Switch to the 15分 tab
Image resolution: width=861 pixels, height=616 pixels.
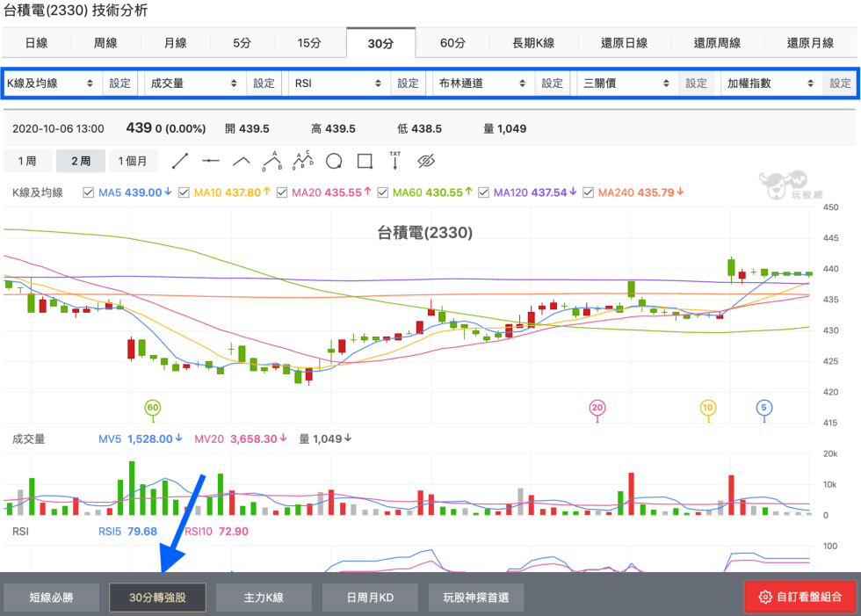point(309,43)
